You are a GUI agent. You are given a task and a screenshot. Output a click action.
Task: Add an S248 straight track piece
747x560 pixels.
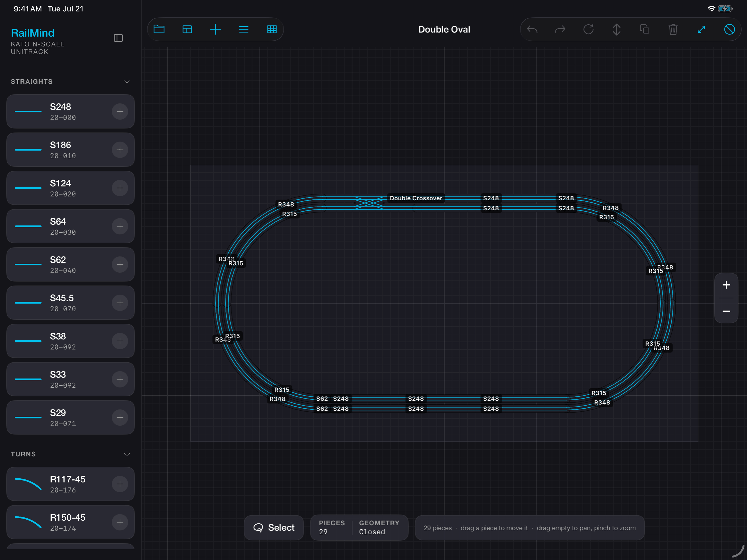120,111
